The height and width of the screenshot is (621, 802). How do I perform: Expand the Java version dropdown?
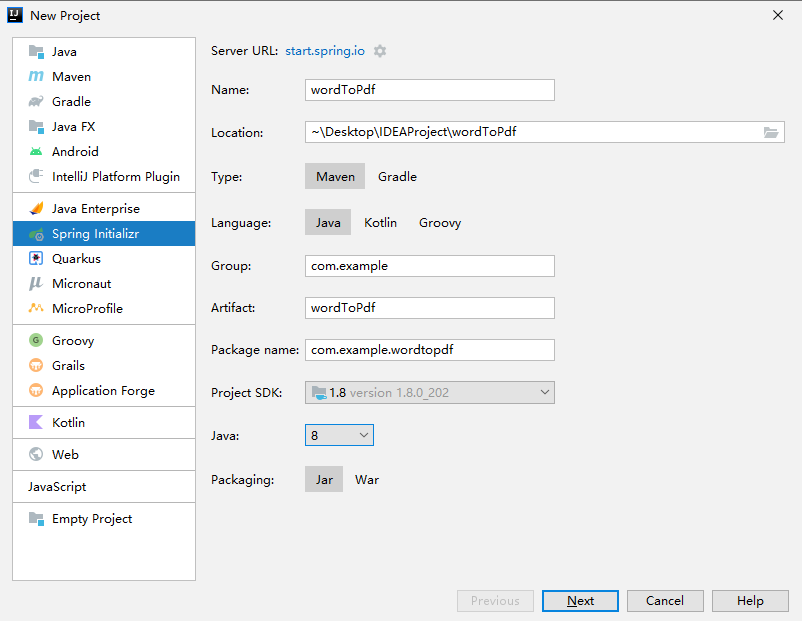click(339, 435)
